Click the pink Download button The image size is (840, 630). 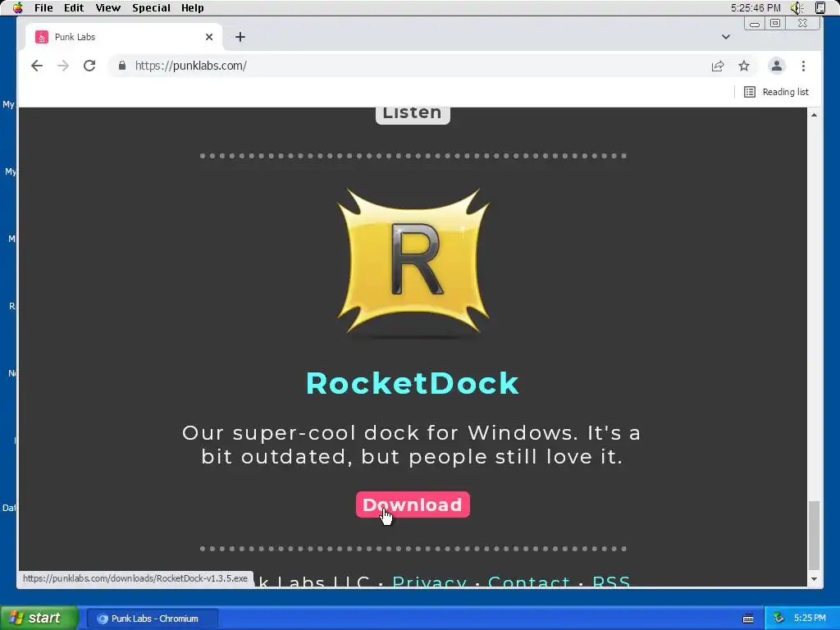[x=413, y=504]
